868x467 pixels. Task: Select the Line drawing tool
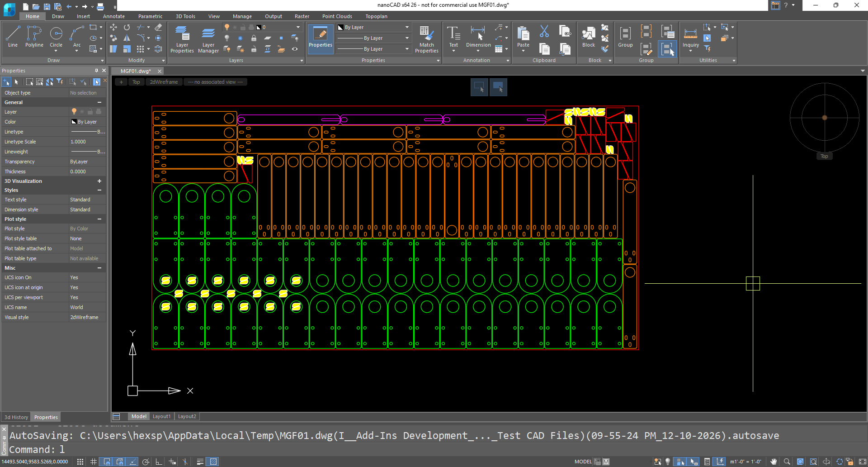(x=13, y=36)
